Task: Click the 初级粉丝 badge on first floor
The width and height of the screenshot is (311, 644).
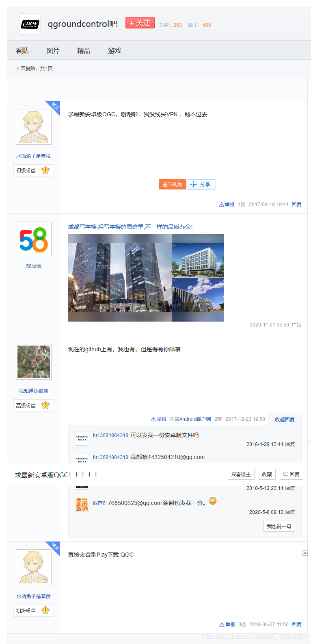Action: point(34,170)
